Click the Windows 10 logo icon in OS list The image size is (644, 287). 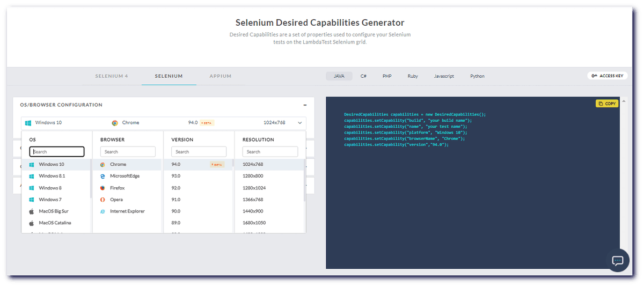(32, 165)
